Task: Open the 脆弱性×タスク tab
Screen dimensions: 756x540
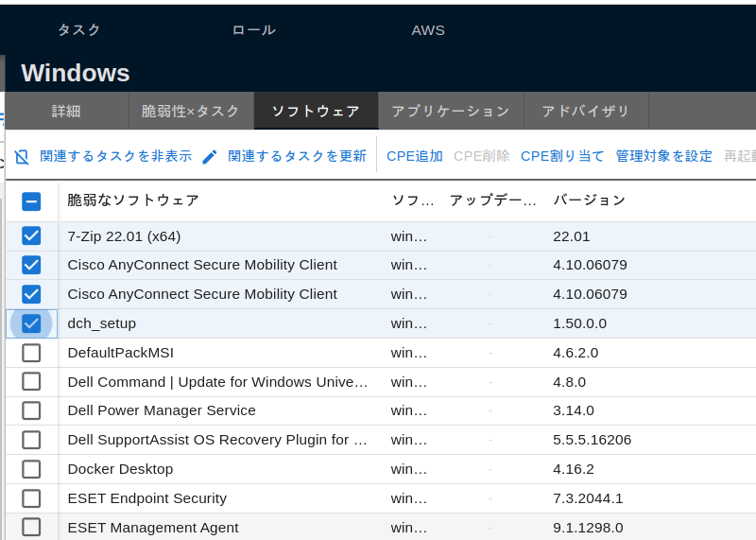Action: click(x=191, y=112)
